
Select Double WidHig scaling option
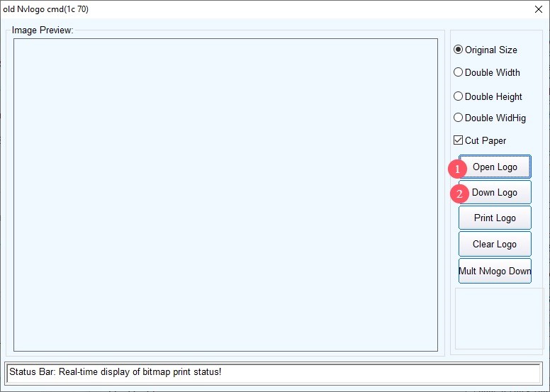coord(489,118)
